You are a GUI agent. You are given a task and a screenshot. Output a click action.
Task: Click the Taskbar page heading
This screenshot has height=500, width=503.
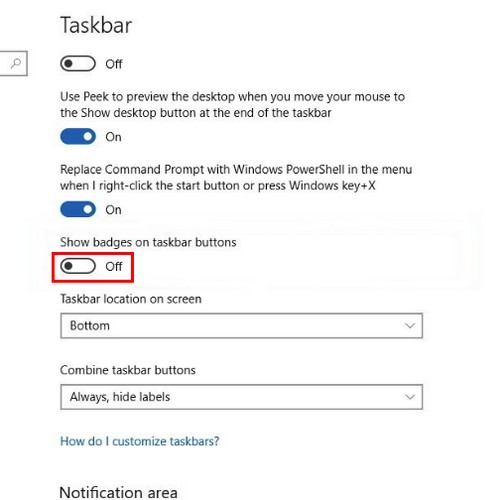point(96,25)
